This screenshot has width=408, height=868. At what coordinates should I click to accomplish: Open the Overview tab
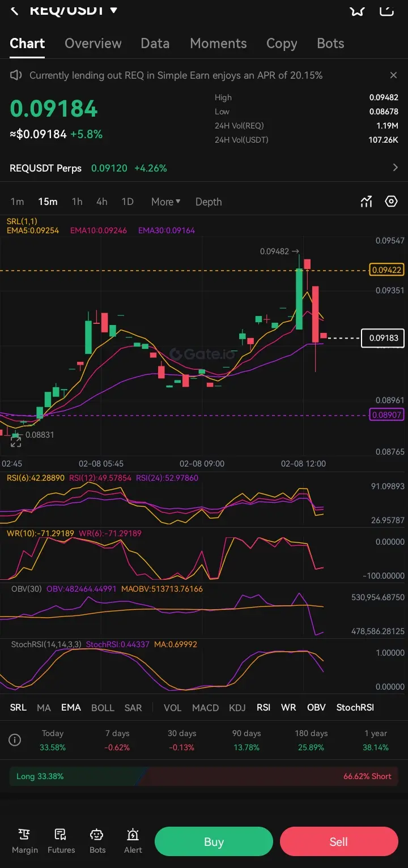click(x=93, y=44)
